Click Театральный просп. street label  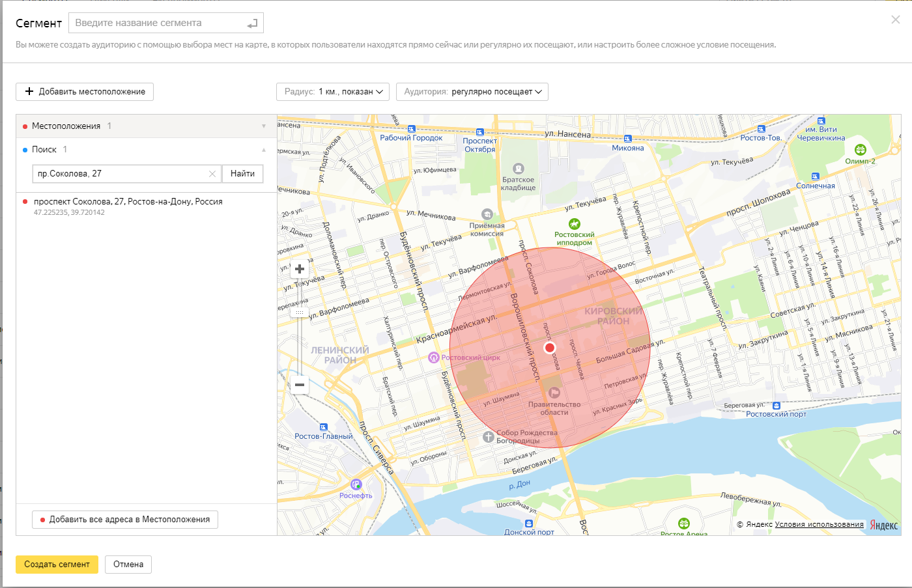(713, 298)
